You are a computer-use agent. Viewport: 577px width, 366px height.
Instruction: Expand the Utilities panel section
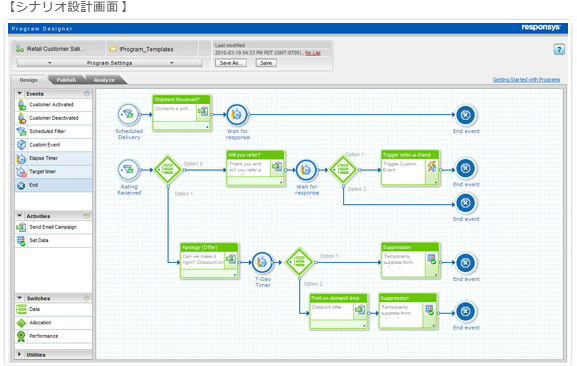20,355
